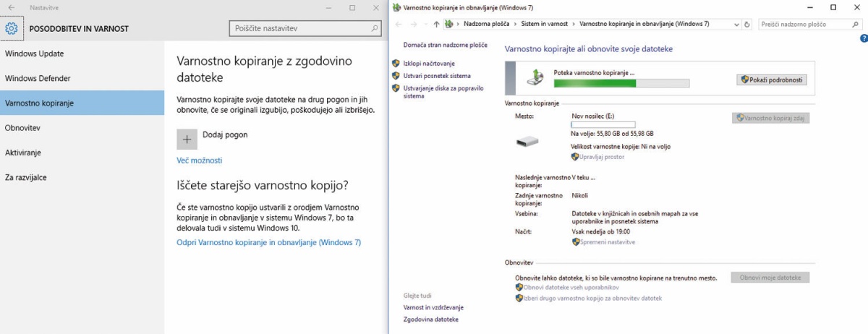Click the Upravljaj prostor link
The width and height of the screenshot is (868, 334).
click(x=602, y=156)
